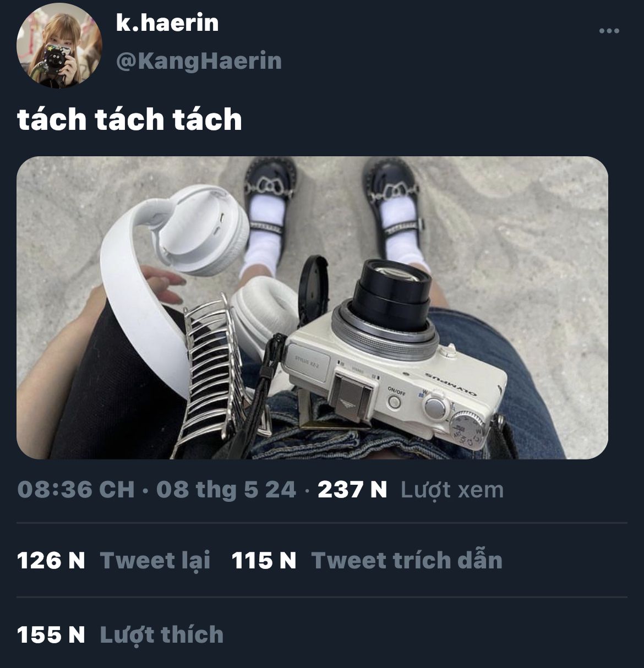Click the '08 thg 5 24' date
This screenshot has height=668, width=644.
[x=226, y=489]
